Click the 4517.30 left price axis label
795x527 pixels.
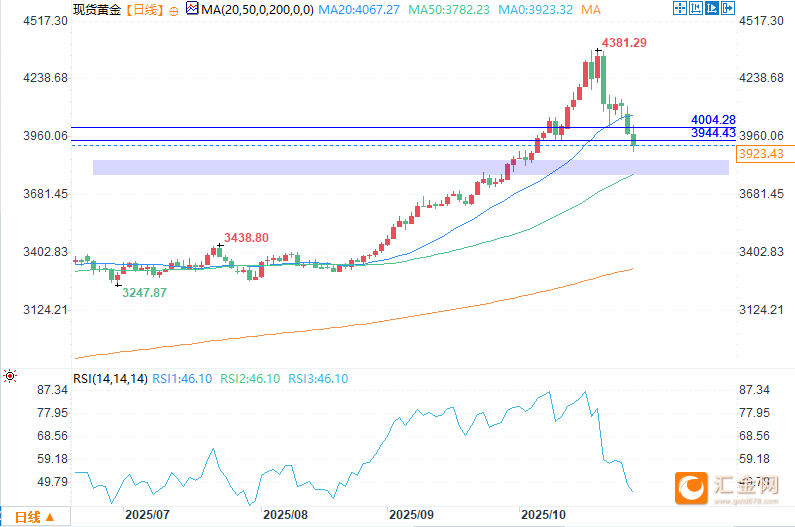point(46,21)
